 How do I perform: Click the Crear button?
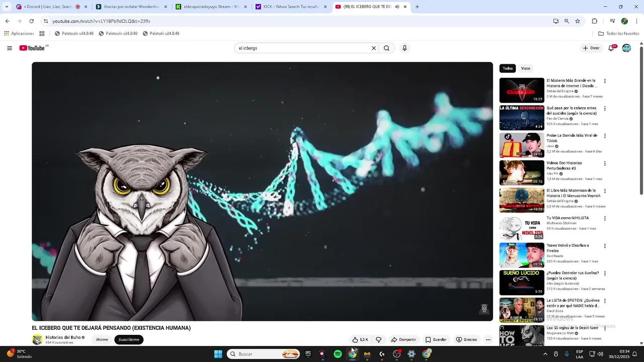(591, 48)
